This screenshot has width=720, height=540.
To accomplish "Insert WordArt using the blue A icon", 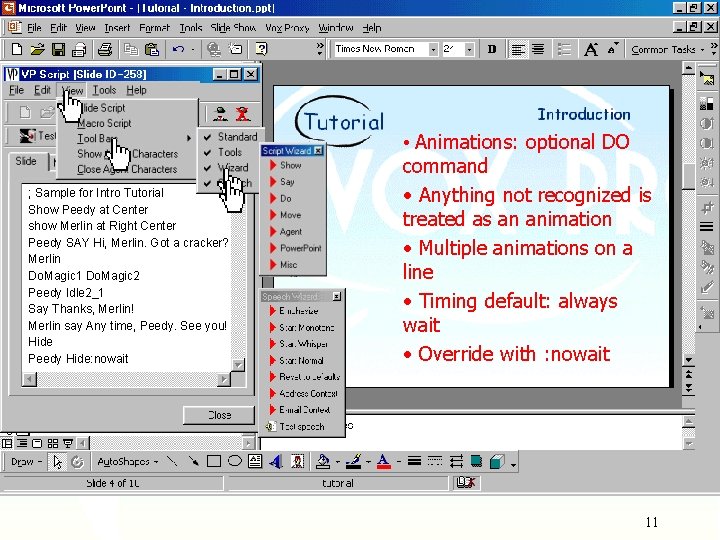I will pyautogui.click(x=276, y=461).
